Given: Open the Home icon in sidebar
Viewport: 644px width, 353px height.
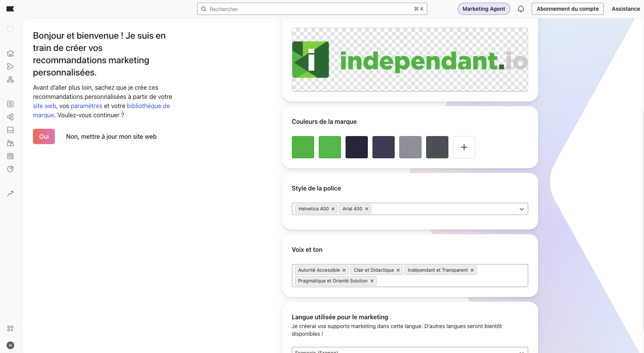Looking at the screenshot, I should pos(10,53).
